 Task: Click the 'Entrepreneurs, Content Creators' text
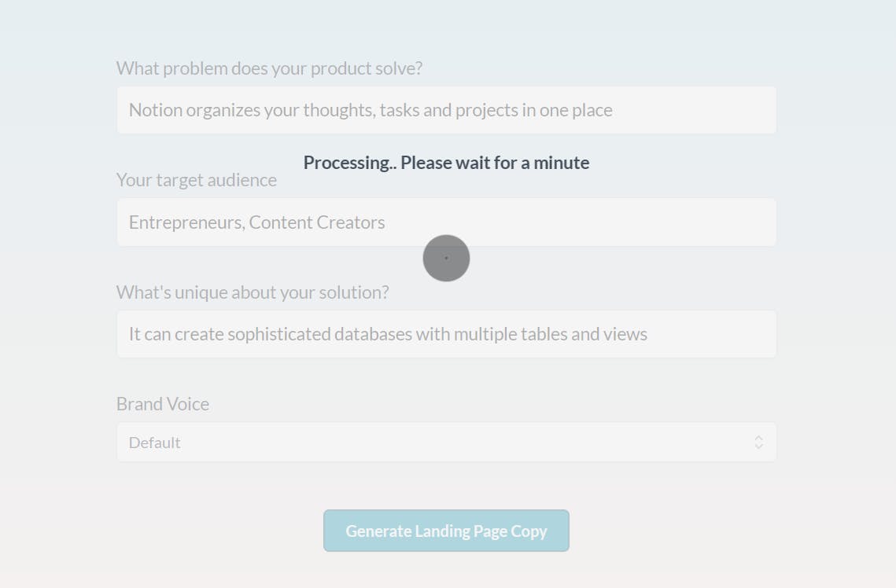(x=257, y=222)
